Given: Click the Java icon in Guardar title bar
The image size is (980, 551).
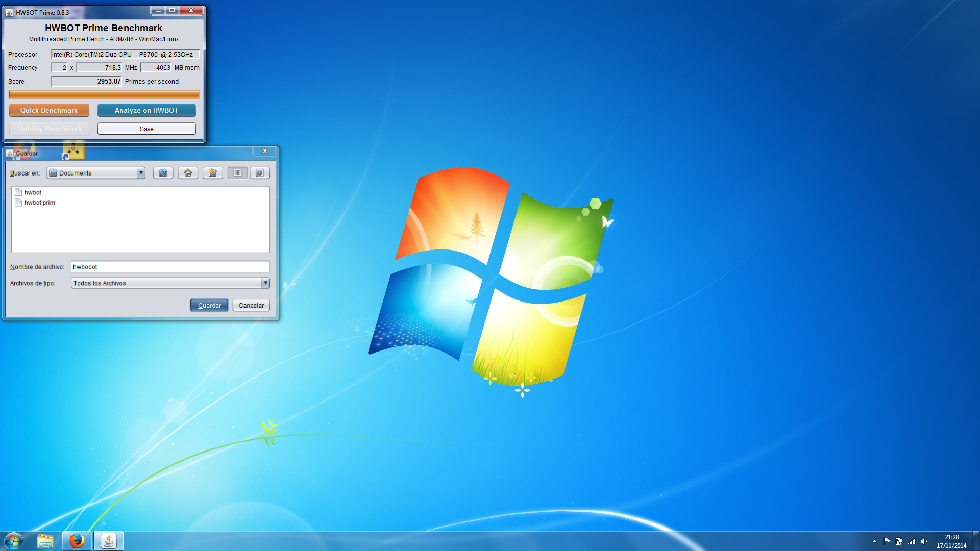Looking at the screenshot, I should tap(9, 153).
